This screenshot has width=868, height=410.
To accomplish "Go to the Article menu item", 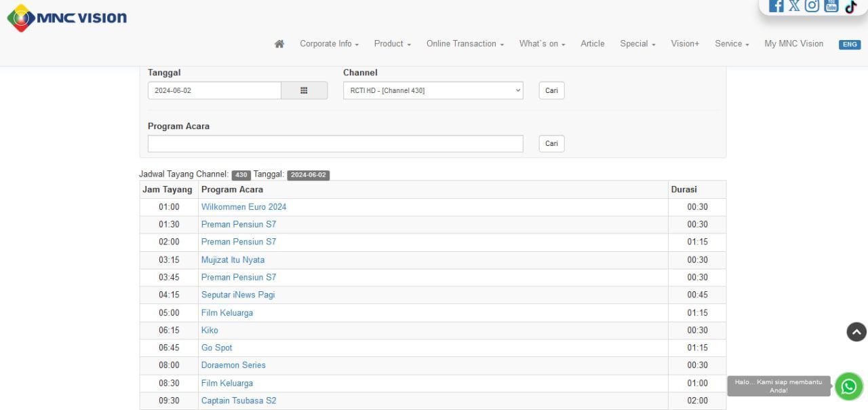I will tap(592, 44).
